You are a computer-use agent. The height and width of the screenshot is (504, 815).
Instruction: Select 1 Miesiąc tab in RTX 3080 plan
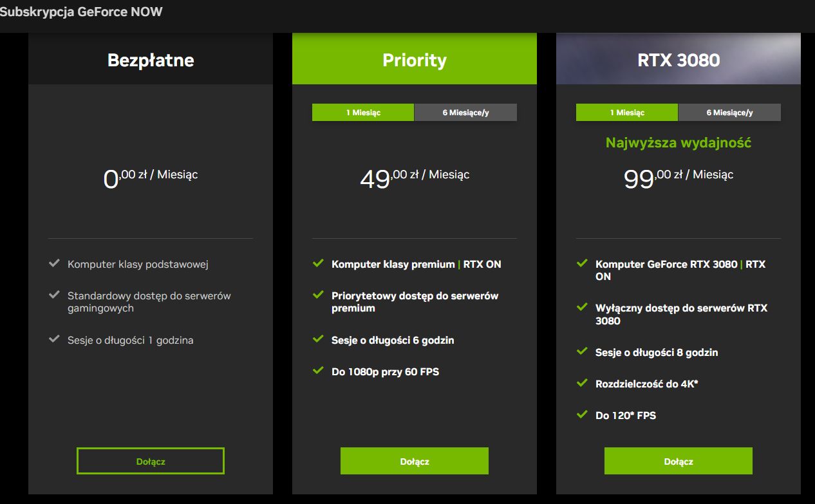(x=627, y=112)
